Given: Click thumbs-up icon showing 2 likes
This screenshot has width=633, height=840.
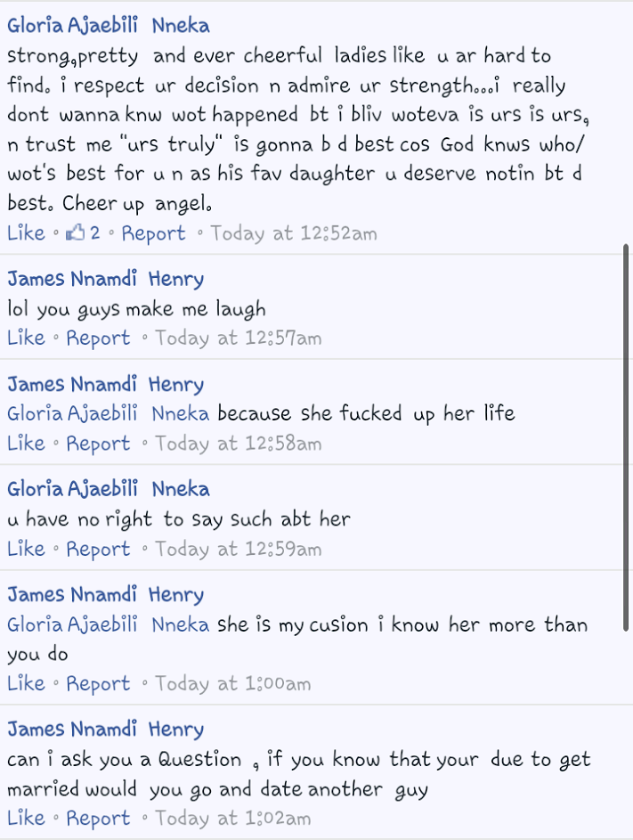Looking at the screenshot, I should pos(83,232).
